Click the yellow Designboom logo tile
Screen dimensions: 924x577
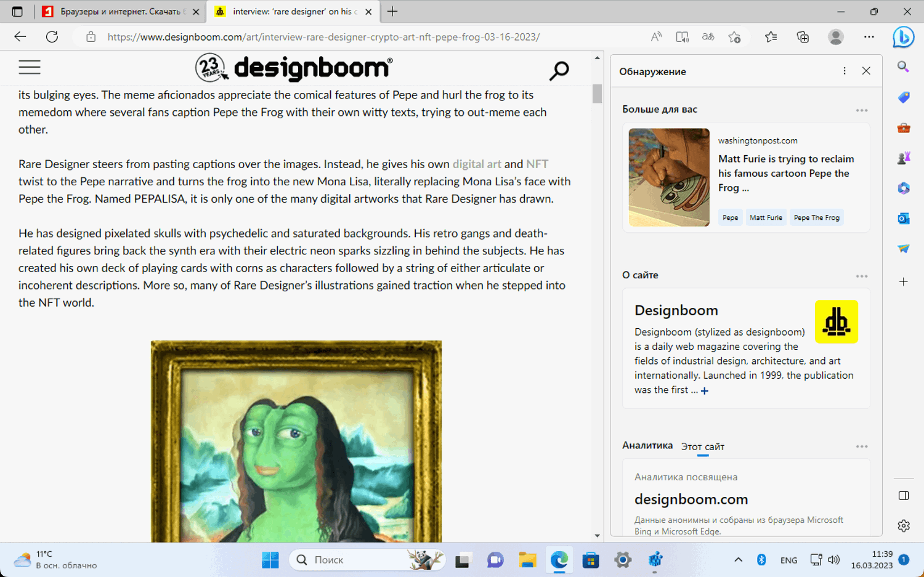point(836,321)
